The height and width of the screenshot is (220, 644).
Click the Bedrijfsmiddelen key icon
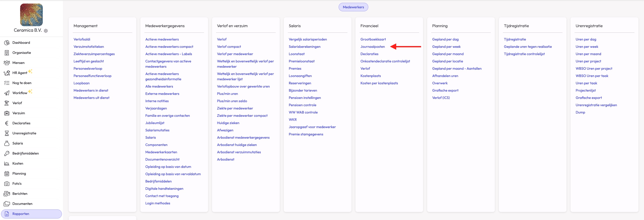click(x=7, y=153)
